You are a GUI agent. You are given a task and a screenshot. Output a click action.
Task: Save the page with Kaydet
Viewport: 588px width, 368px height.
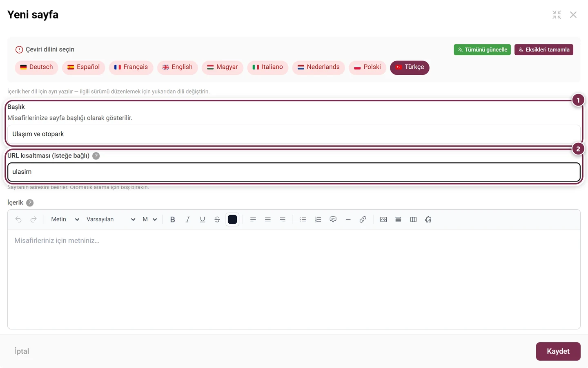coord(558,351)
